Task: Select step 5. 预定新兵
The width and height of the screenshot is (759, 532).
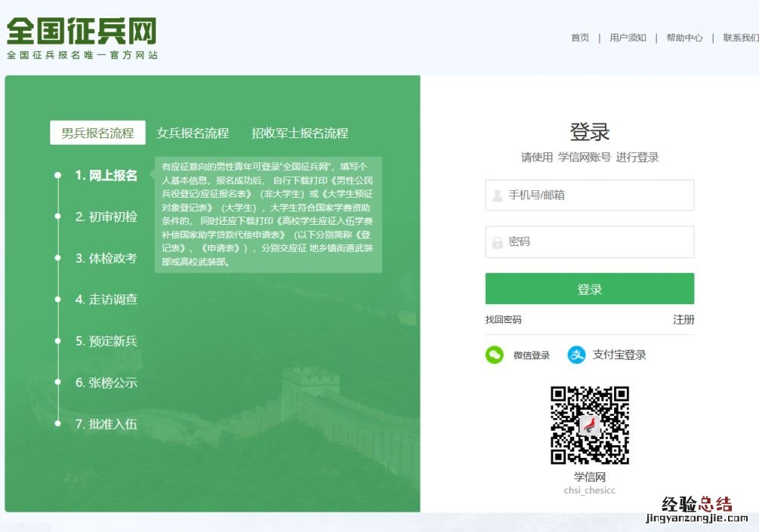Action: 106,341
